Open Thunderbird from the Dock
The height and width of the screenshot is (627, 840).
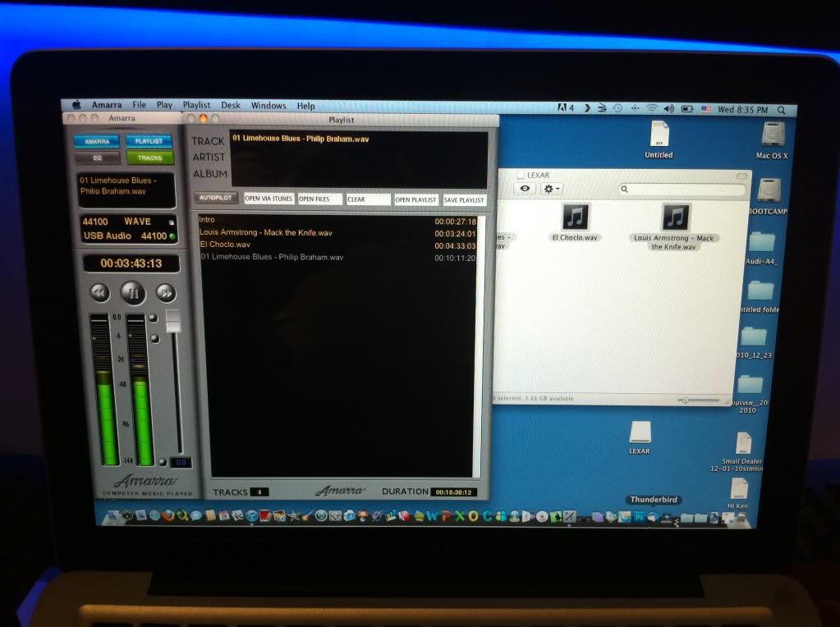pyautogui.click(x=652, y=517)
